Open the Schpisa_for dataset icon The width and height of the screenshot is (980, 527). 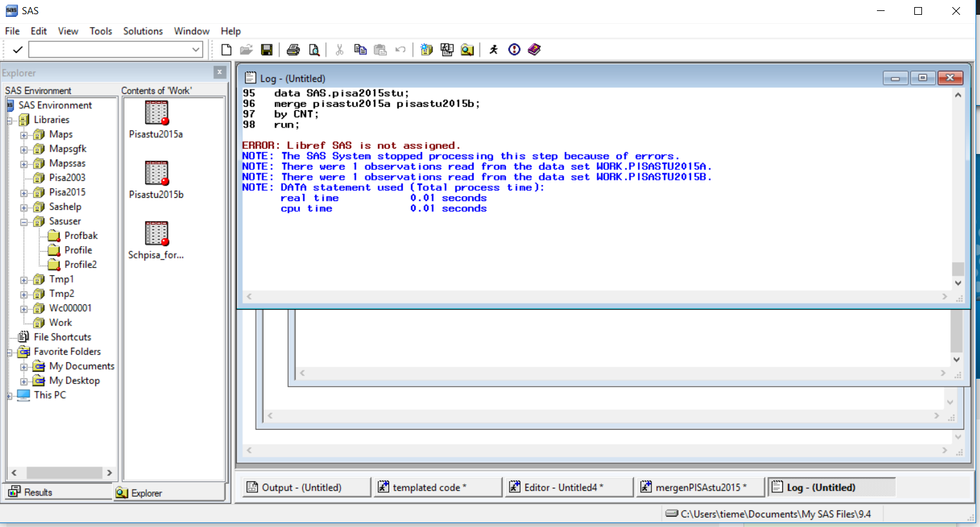[155, 233]
